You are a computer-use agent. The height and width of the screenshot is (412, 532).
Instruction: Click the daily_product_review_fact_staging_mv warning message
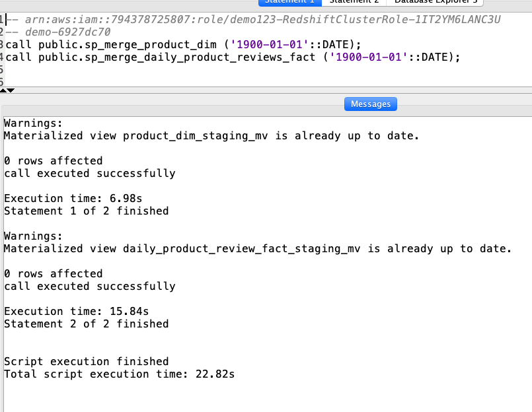pyautogui.click(x=257, y=249)
